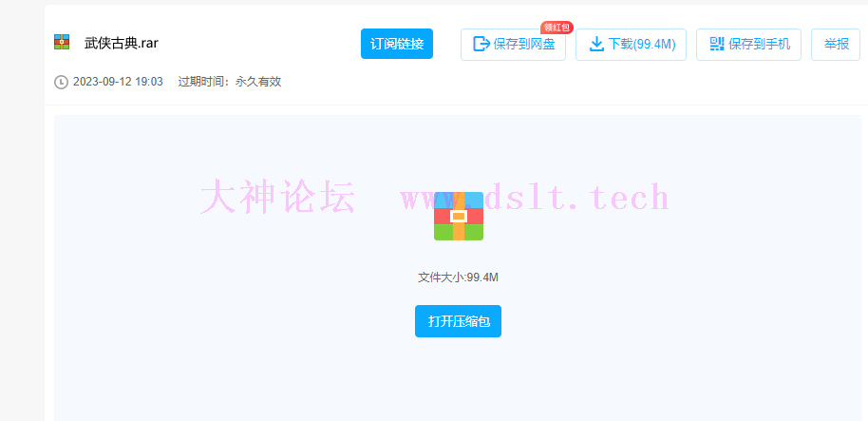Click the save icon on 保存到网盘
Screen dimensions: 868x421
481,45
